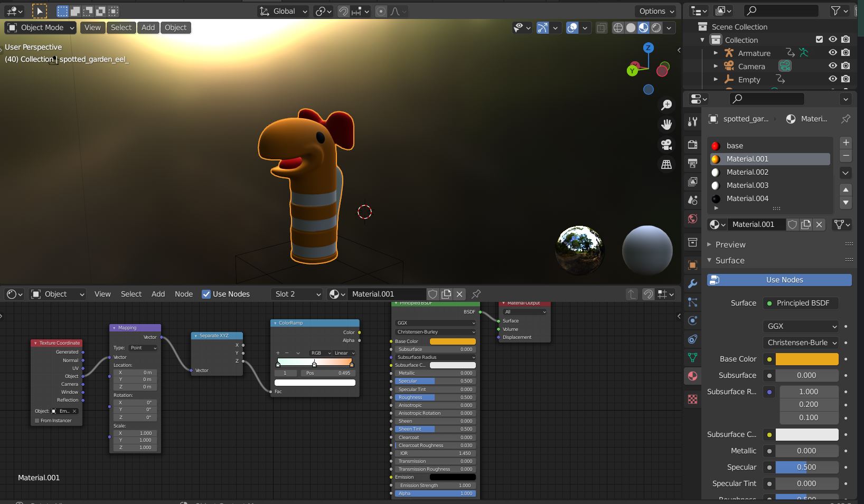The height and width of the screenshot is (504, 864).
Task: Open the Options dropdown
Action: pyautogui.click(x=656, y=11)
